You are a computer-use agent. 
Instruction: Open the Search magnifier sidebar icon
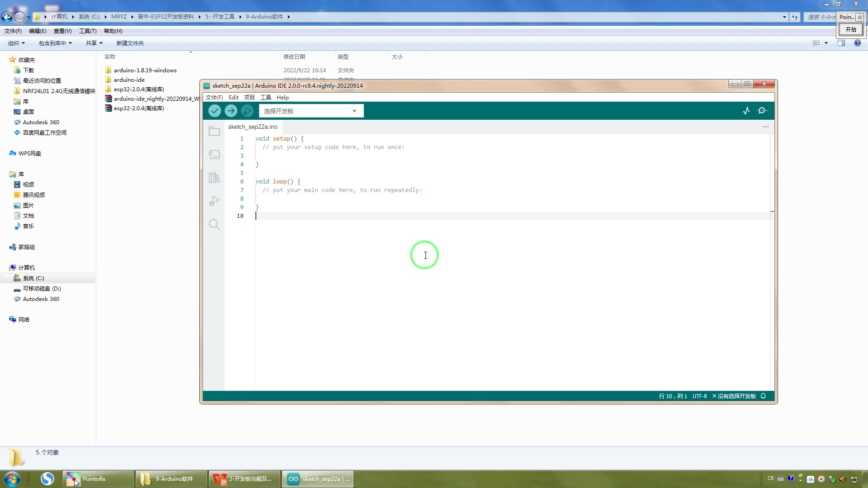coord(214,225)
